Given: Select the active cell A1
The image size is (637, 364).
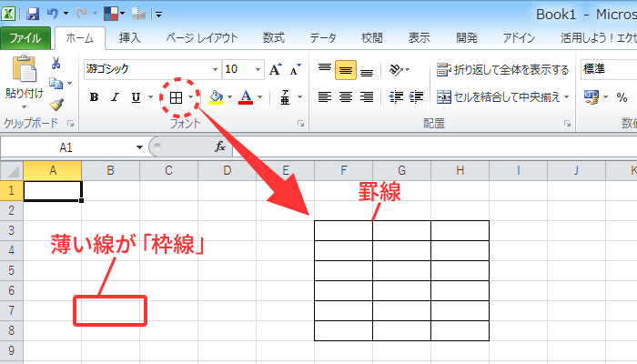Looking at the screenshot, I should click(x=53, y=190).
